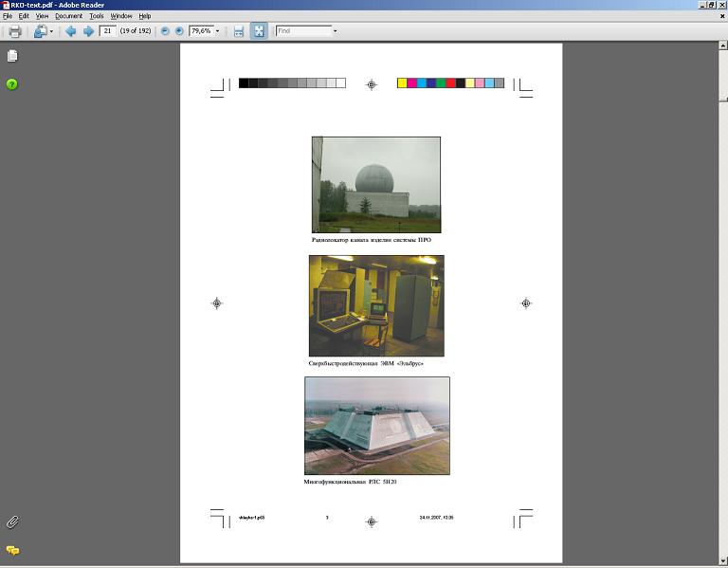Expand the 79,6% zoom level dropdown
The width and height of the screenshot is (728, 568).
tap(218, 31)
